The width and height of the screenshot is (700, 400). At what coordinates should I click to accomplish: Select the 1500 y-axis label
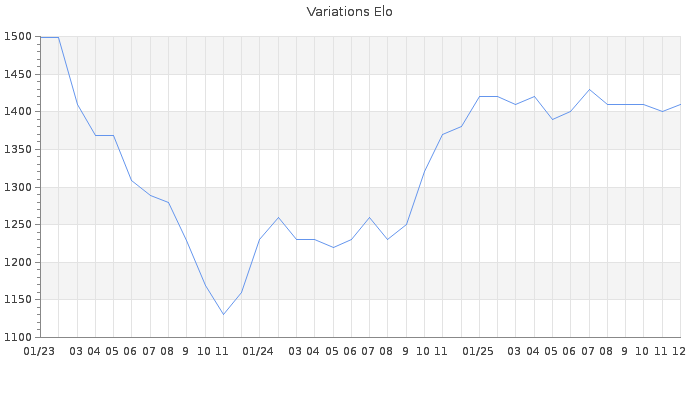[18, 37]
